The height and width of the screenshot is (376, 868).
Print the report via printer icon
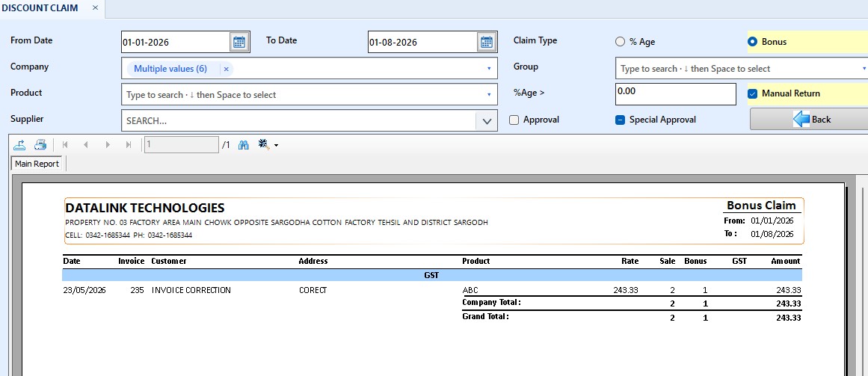pyautogui.click(x=40, y=145)
